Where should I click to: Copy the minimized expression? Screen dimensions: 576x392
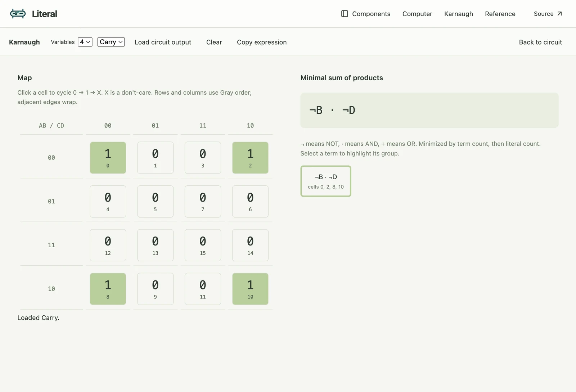point(262,42)
